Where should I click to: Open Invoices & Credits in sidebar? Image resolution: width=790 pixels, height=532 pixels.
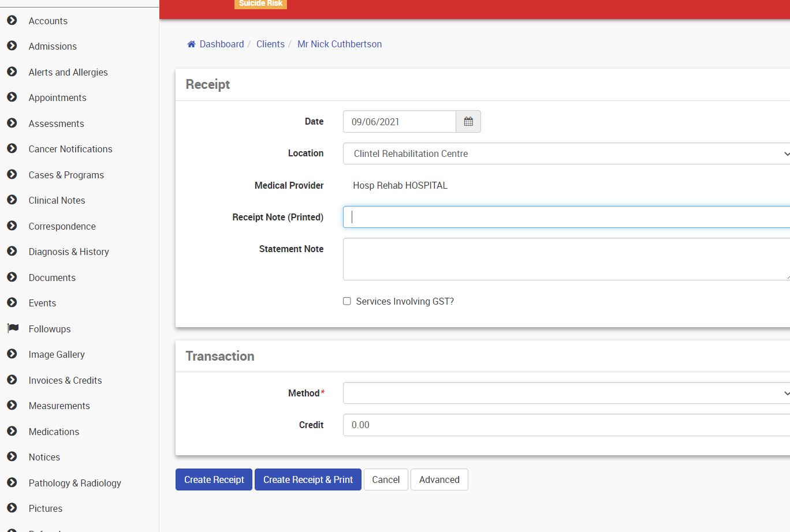(65, 380)
